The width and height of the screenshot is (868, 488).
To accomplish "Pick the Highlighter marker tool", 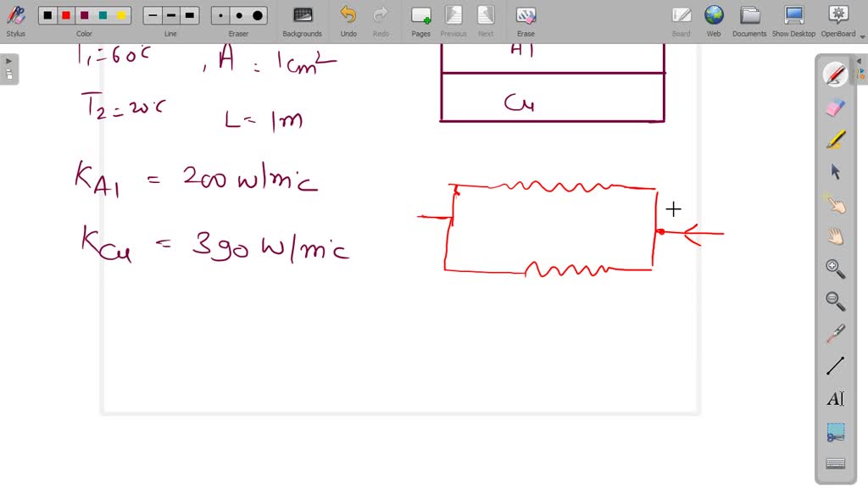I will coord(835,139).
